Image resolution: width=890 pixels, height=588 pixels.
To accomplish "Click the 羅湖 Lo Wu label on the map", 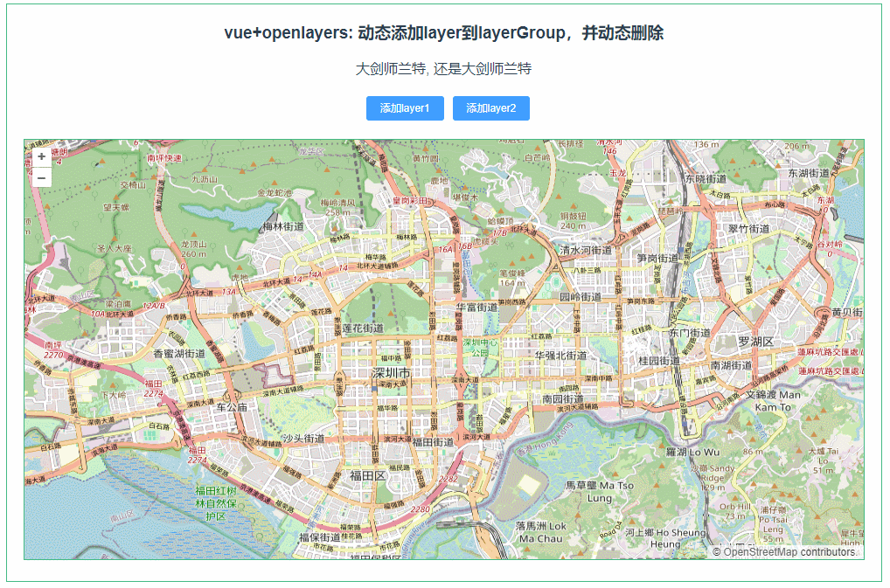I will click(692, 452).
